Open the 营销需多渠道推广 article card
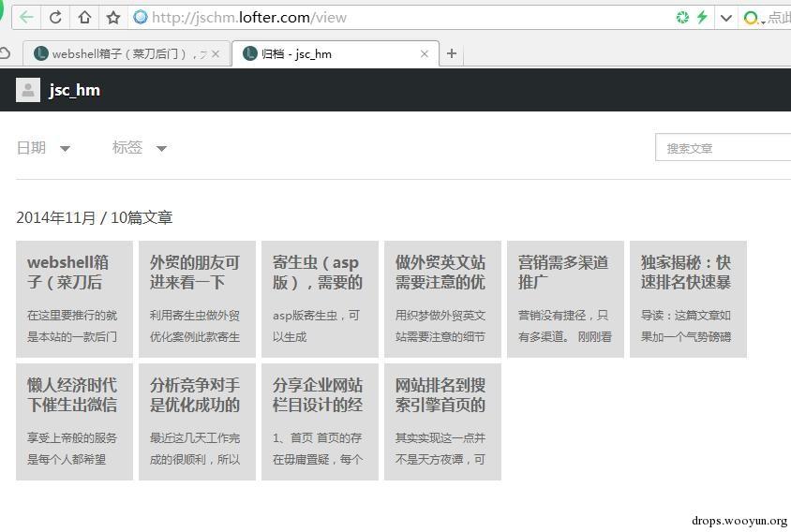Image resolution: width=791 pixels, height=532 pixels. pyautogui.click(x=565, y=299)
